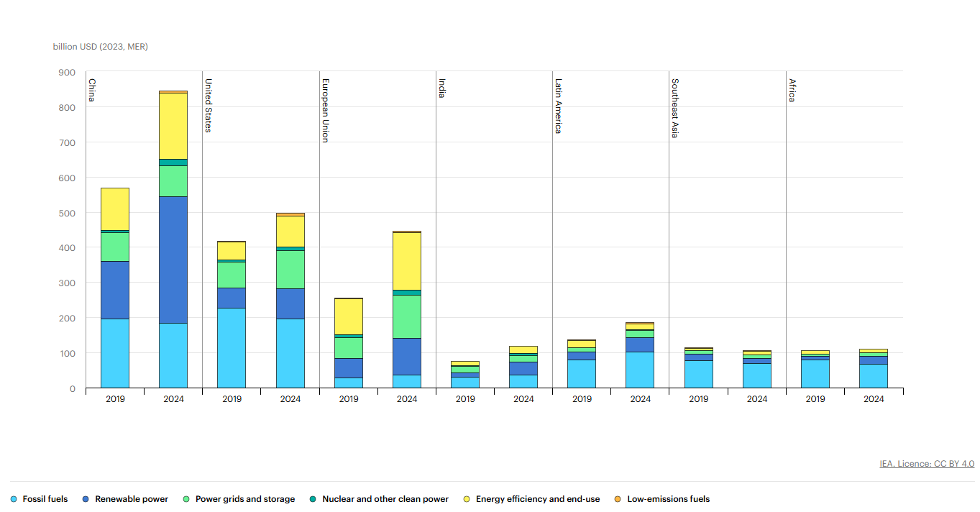980x512 pixels.
Task: Click the "China" region label
Action: [x=91, y=90]
